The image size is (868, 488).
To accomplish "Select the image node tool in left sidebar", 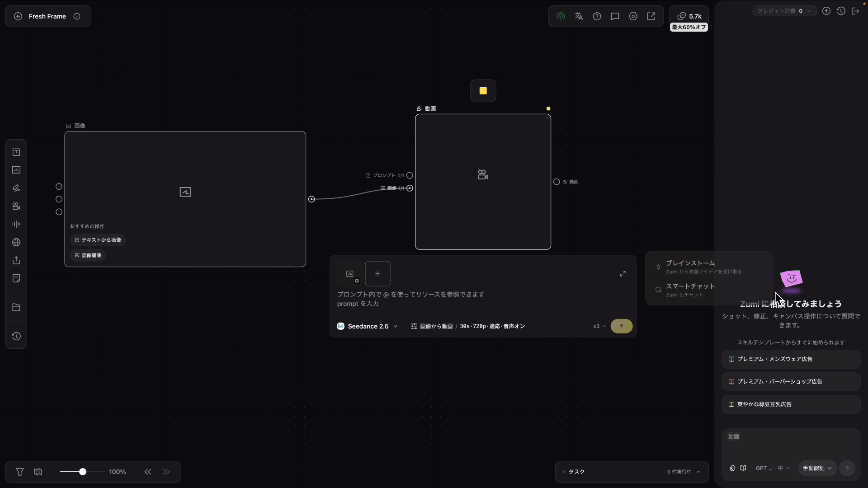I will [x=16, y=170].
